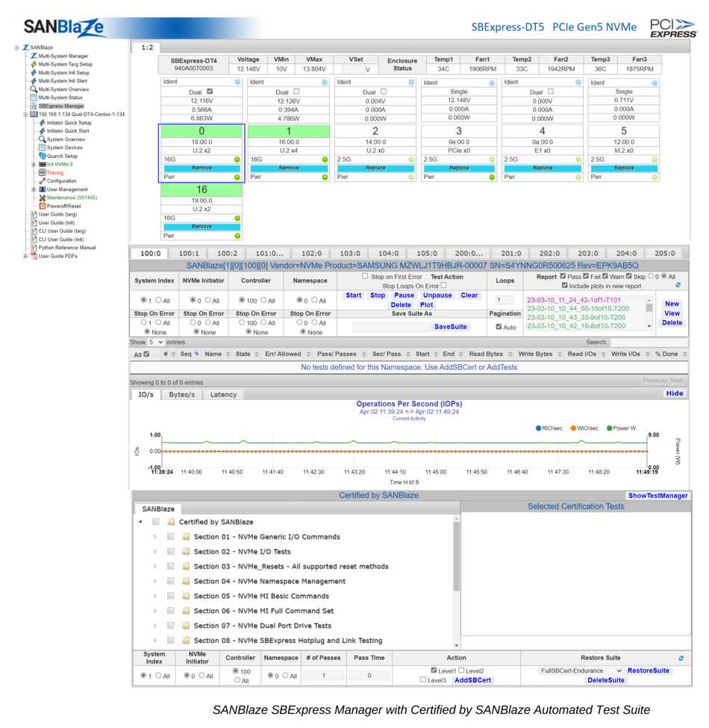Screen dimensions: 709x728
Task: Click the Multi-System Overview magnifier icon
Action: pos(34,90)
